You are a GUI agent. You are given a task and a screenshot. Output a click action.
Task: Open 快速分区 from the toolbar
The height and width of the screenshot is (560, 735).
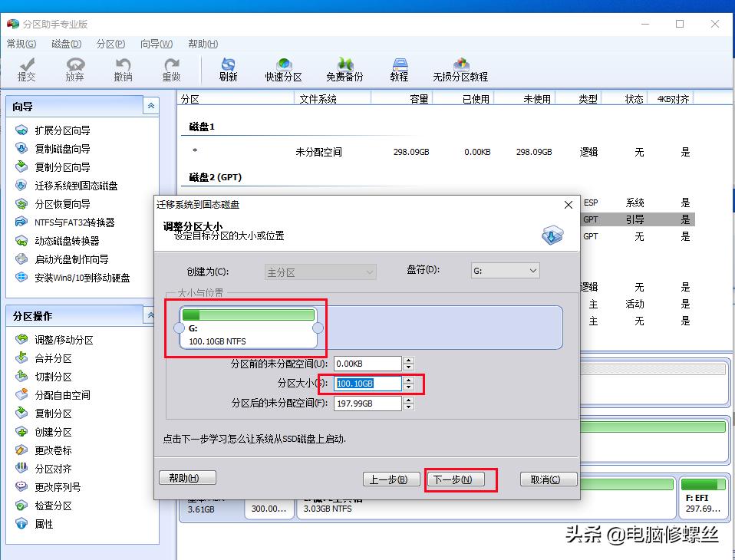[x=283, y=69]
